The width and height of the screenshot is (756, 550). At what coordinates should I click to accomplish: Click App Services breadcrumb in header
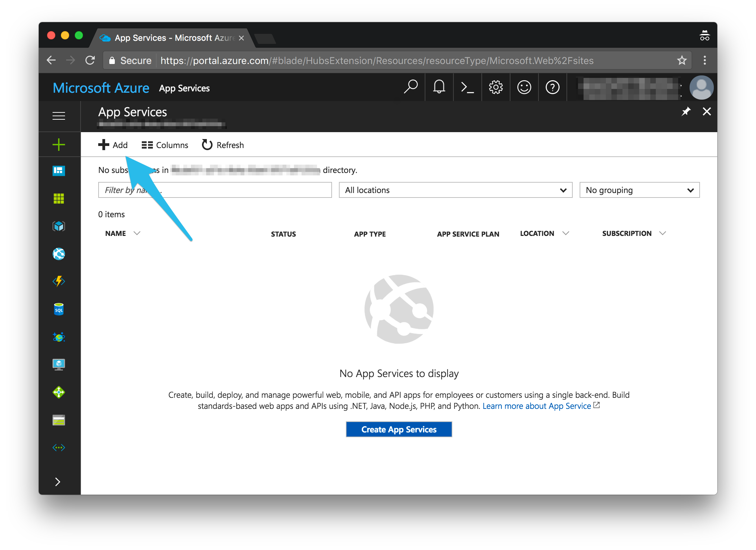coord(184,89)
